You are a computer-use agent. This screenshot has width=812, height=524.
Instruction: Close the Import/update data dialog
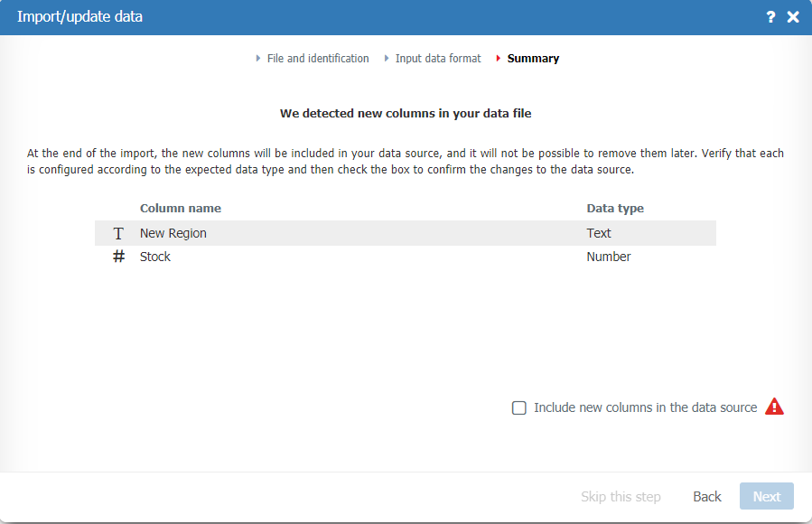coord(793,17)
